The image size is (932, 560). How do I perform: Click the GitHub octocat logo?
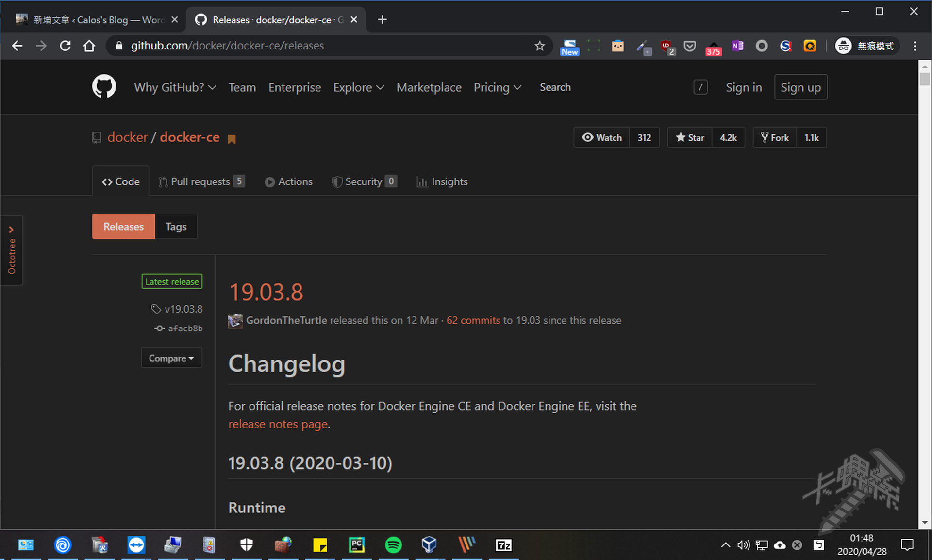(104, 87)
